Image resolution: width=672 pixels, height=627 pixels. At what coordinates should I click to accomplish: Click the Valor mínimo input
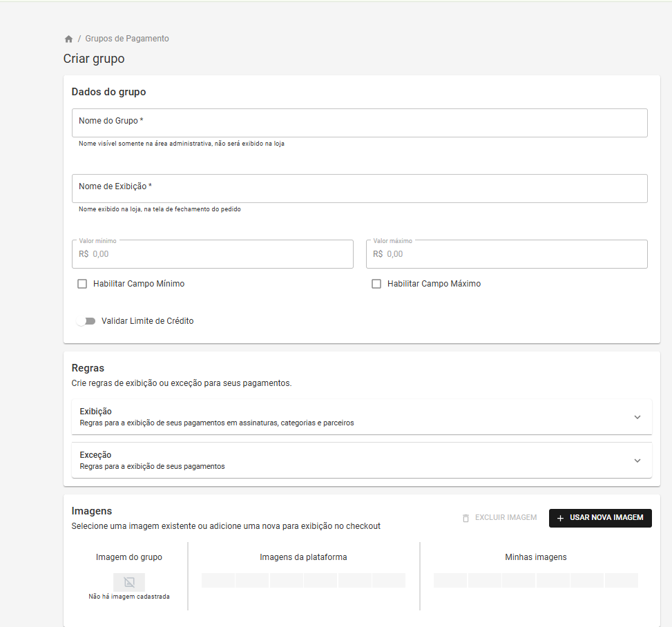[x=213, y=254]
